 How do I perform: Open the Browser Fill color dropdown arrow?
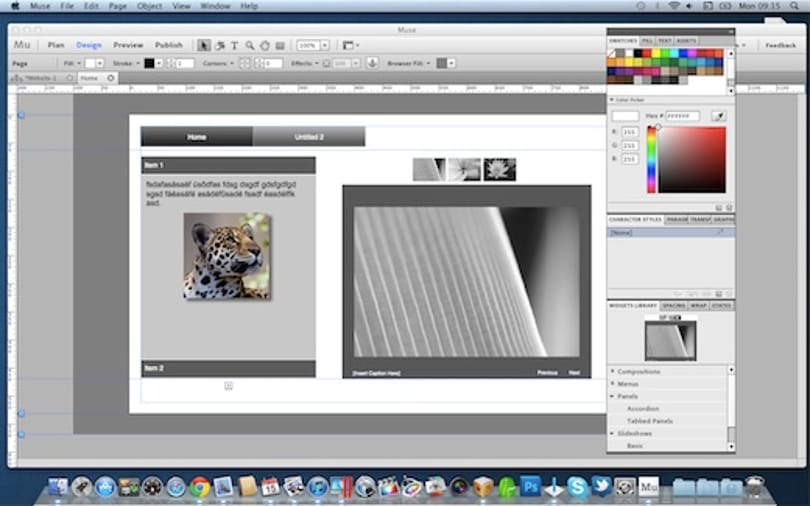click(451, 63)
